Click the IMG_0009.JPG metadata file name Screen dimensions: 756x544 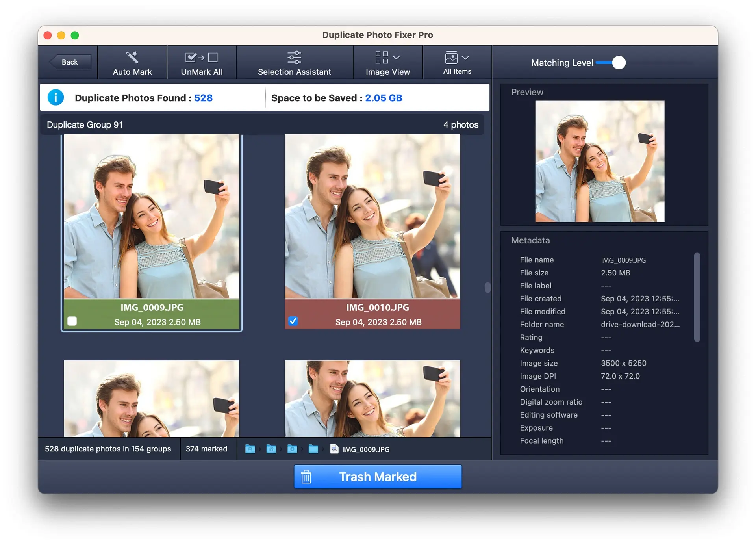(x=623, y=260)
